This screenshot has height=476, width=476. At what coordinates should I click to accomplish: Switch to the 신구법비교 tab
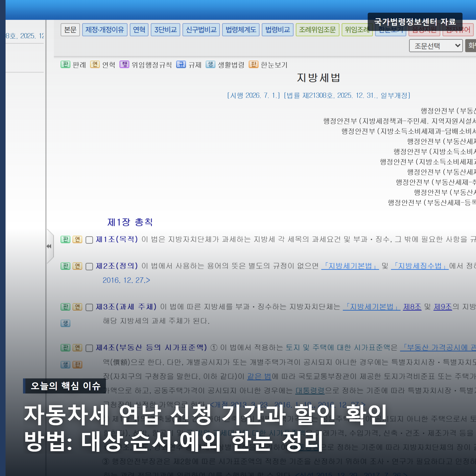point(201,30)
